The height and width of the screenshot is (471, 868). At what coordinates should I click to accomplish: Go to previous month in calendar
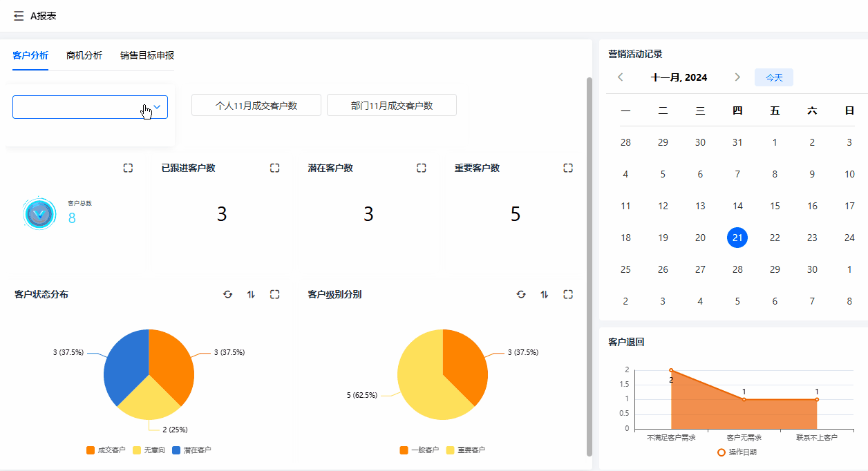pos(621,77)
